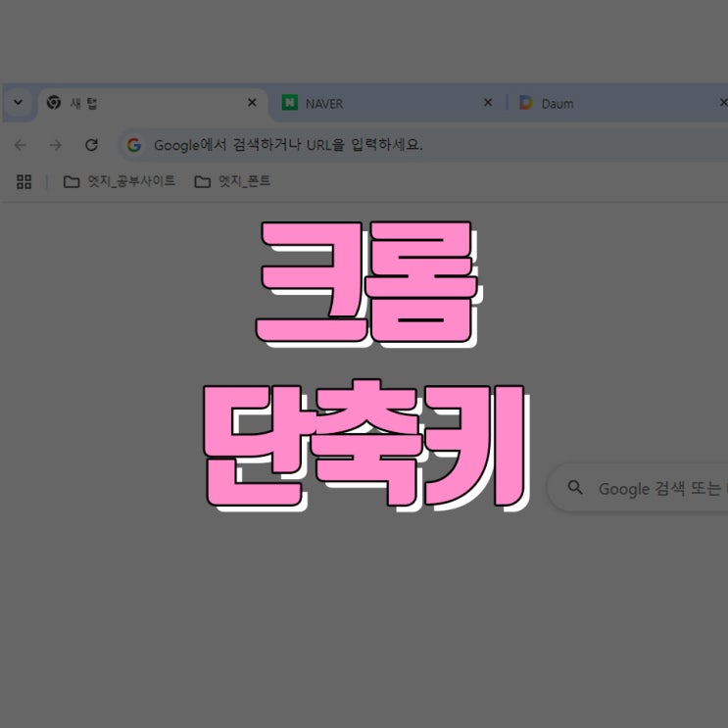This screenshot has width=728, height=728.
Task: Focus the address bar URL field
Action: [423, 145]
